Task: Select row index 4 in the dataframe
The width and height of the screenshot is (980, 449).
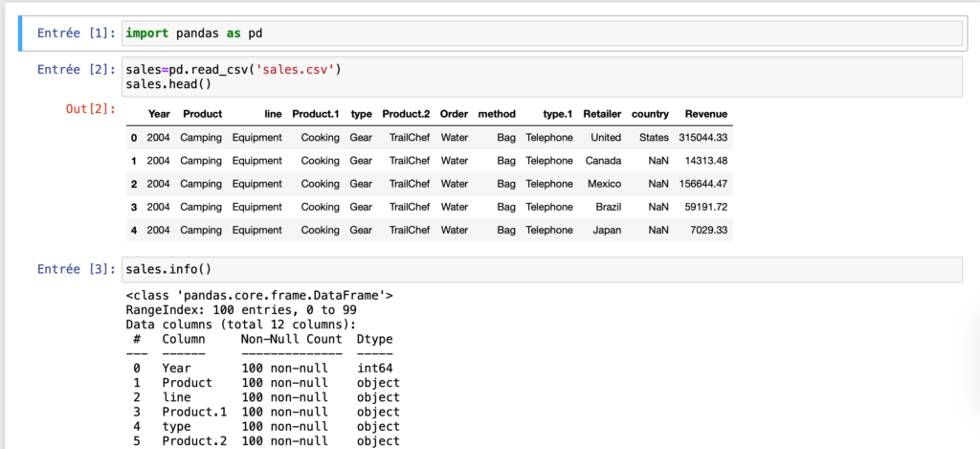Action: [134, 230]
